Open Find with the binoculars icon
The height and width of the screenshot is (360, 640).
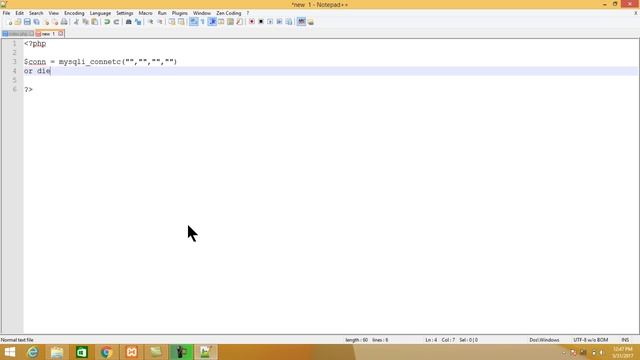(129, 22)
